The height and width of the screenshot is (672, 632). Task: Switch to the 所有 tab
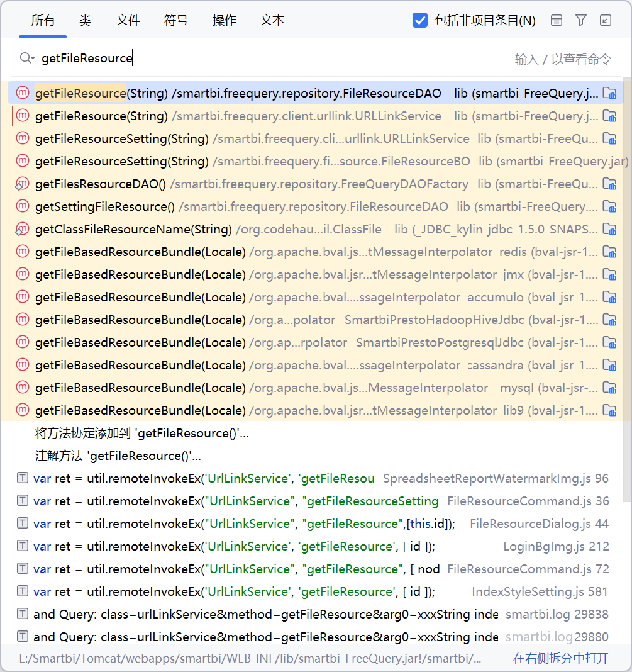click(x=43, y=20)
